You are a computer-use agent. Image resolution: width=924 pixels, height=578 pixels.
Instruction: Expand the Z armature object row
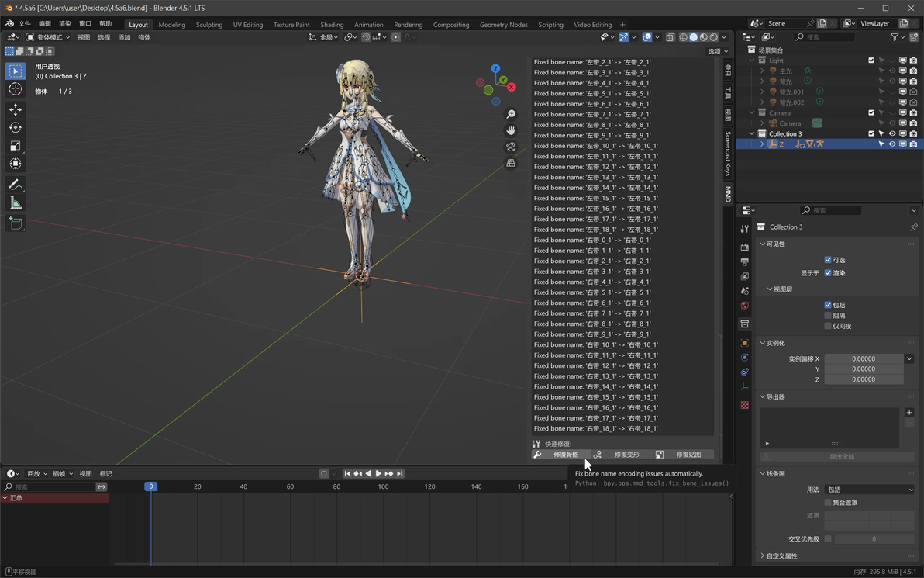[x=762, y=144]
